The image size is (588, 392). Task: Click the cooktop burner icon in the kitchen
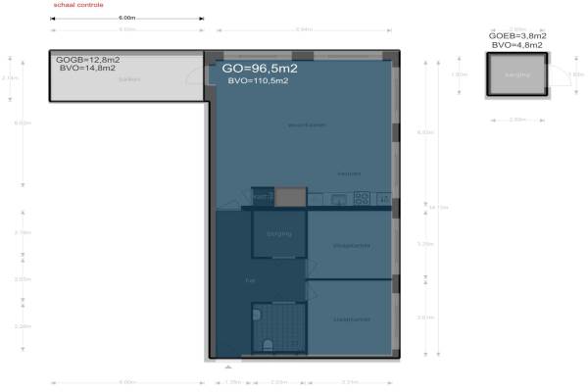click(361, 197)
